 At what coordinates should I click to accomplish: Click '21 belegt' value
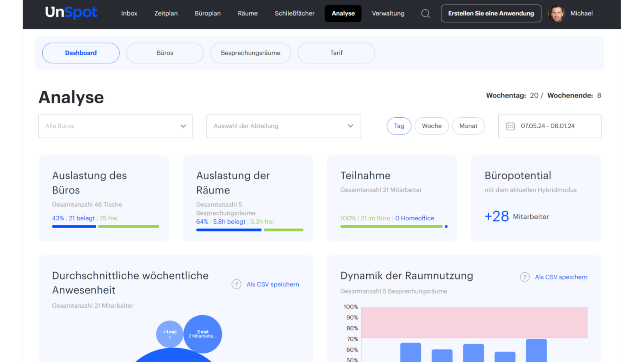(x=82, y=218)
